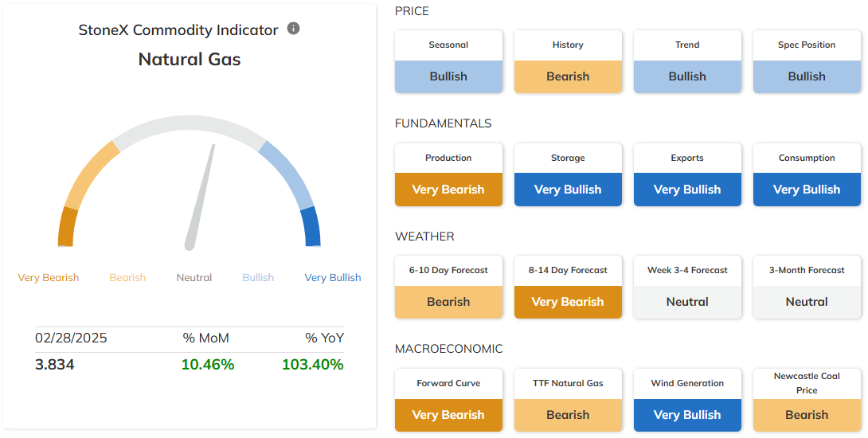
Task: Open the Seasonal Bullish card
Action: click(448, 61)
